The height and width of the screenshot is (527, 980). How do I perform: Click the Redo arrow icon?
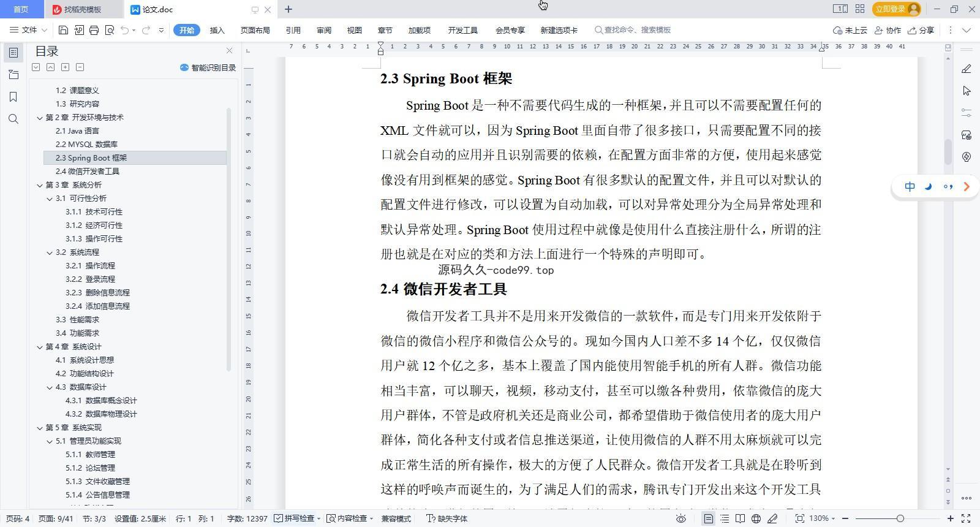(146, 30)
